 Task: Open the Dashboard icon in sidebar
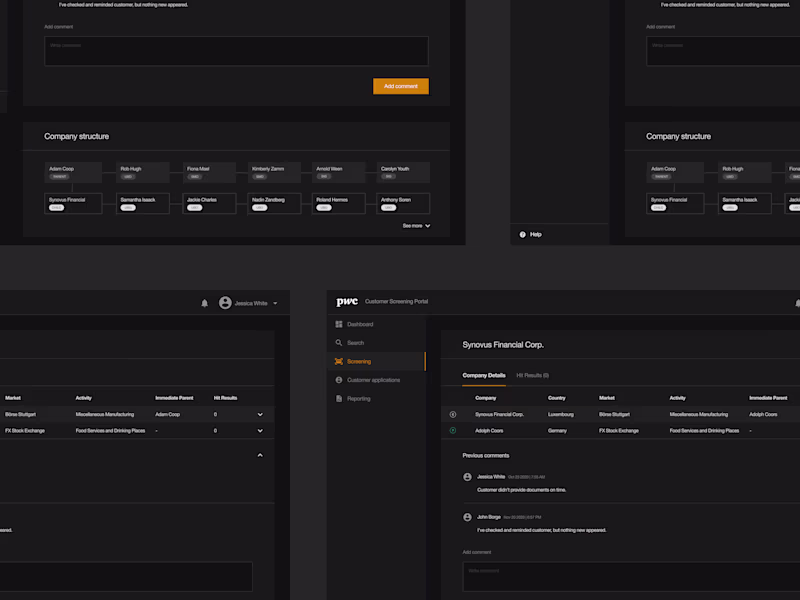tap(339, 324)
